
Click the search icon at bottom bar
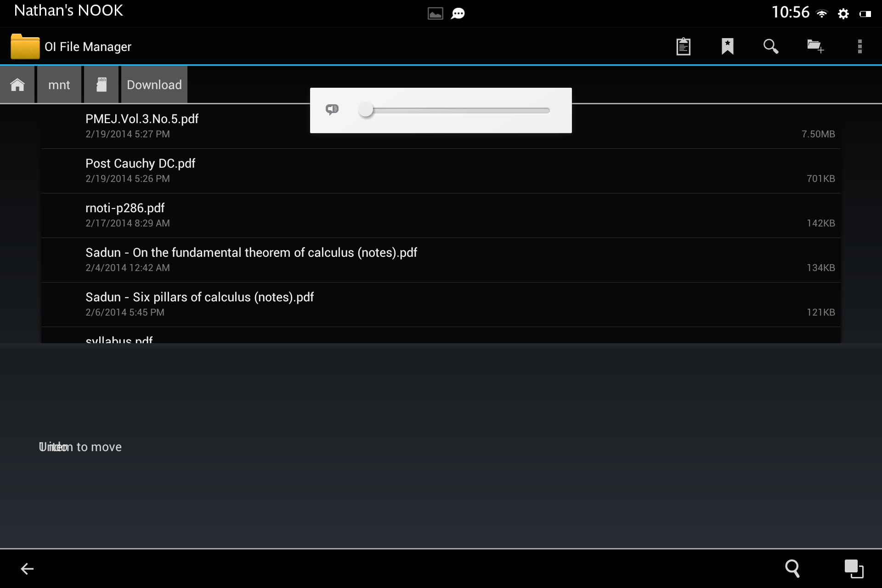tap(792, 569)
